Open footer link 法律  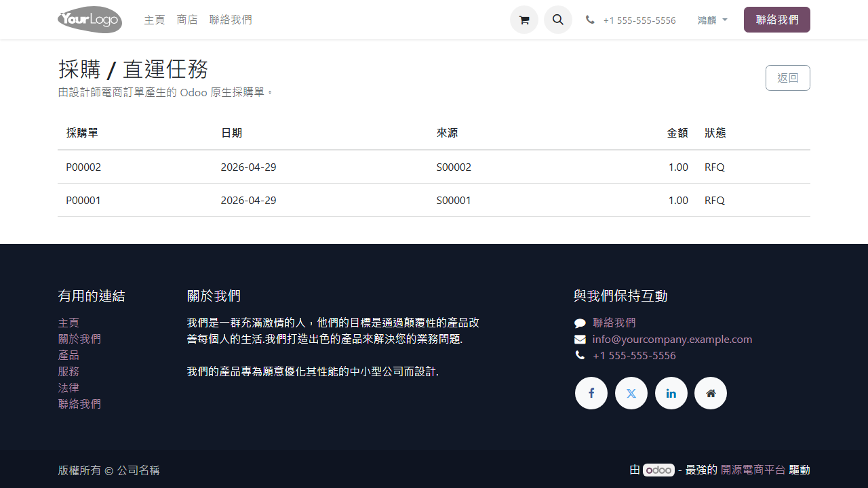point(68,388)
